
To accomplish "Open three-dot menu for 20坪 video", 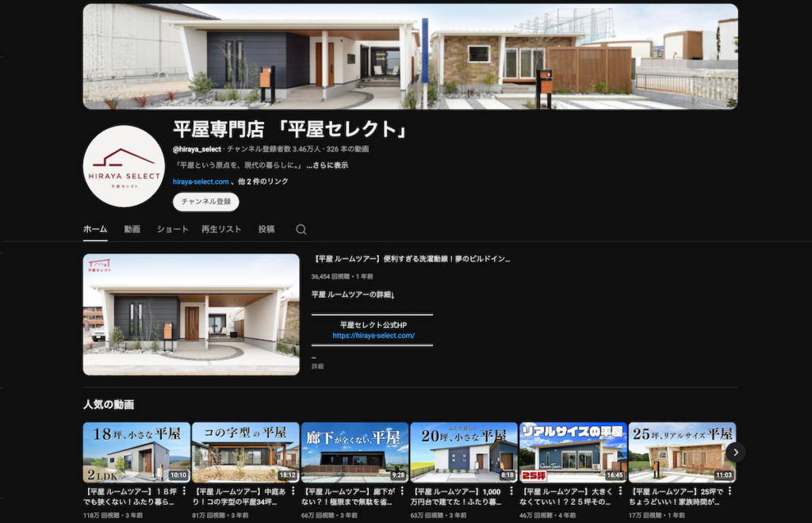I will click(512, 491).
